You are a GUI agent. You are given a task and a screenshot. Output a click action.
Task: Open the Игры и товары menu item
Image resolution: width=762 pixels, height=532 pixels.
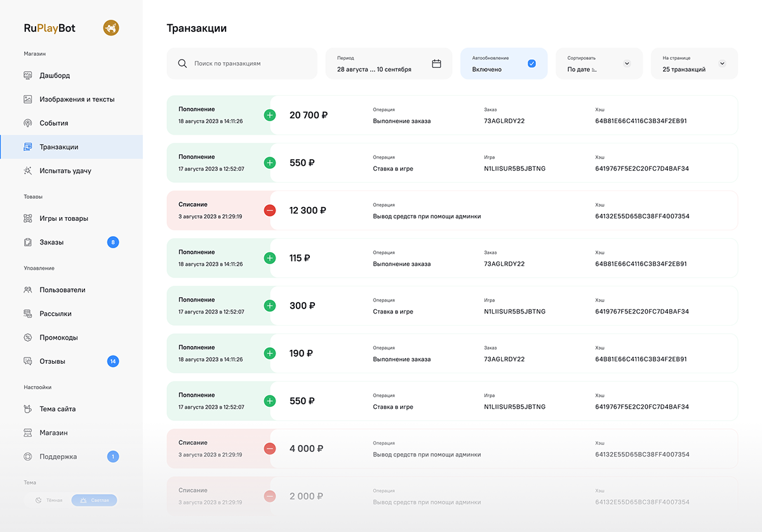71,218
